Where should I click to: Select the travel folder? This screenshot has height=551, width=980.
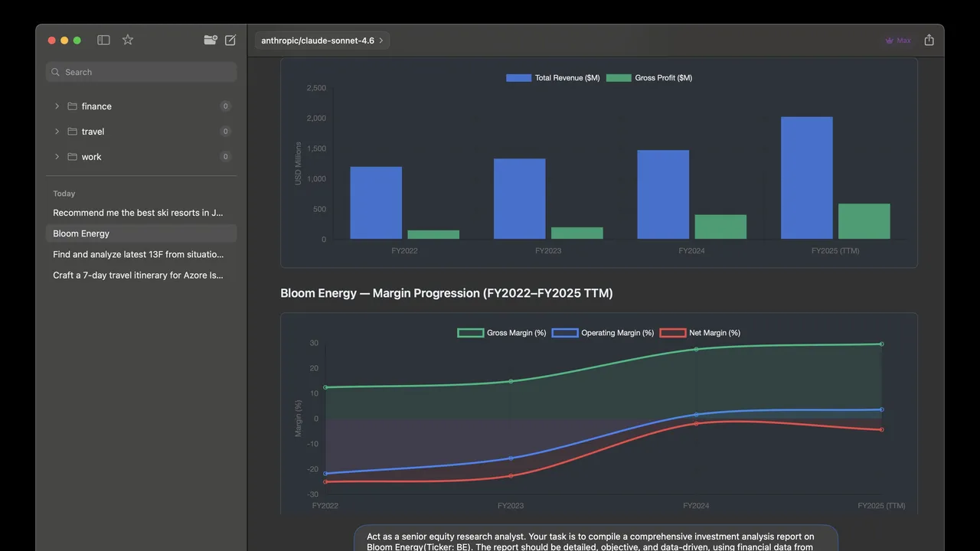point(141,132)
